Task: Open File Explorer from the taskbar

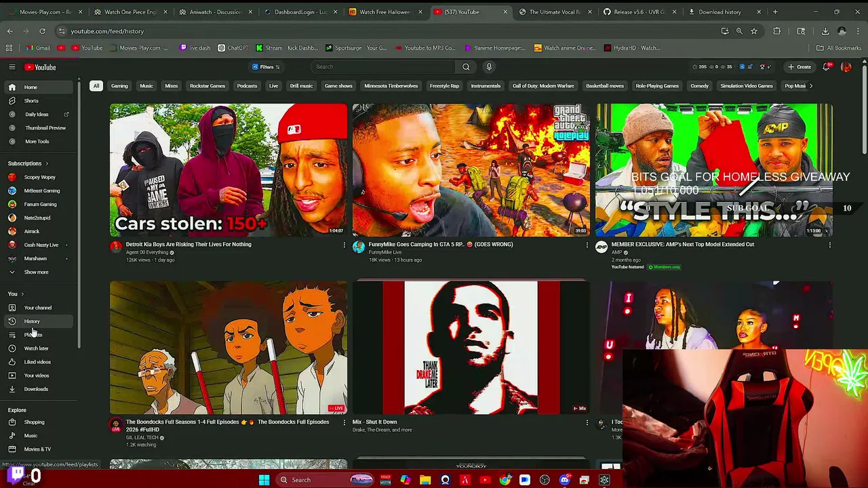Action: coord(425,480)
